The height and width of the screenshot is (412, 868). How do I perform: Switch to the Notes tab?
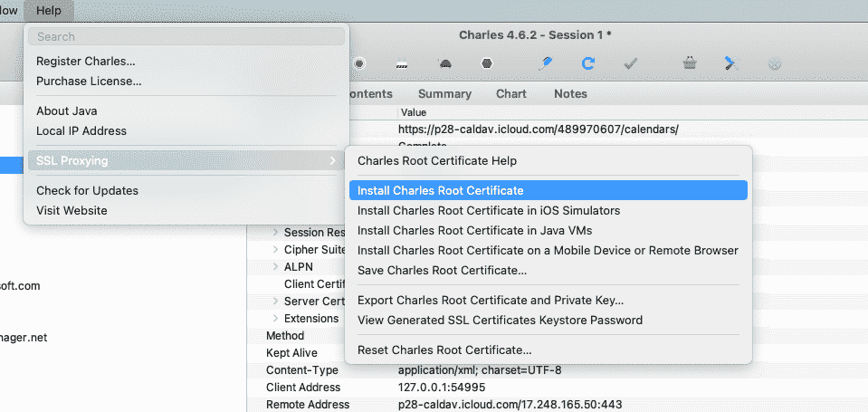(570, 93)
